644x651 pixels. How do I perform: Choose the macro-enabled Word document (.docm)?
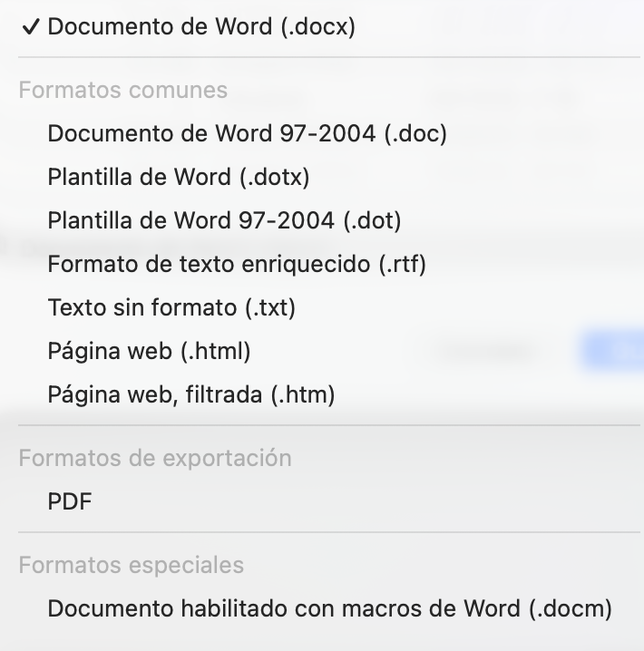click(x=329, y=609)
